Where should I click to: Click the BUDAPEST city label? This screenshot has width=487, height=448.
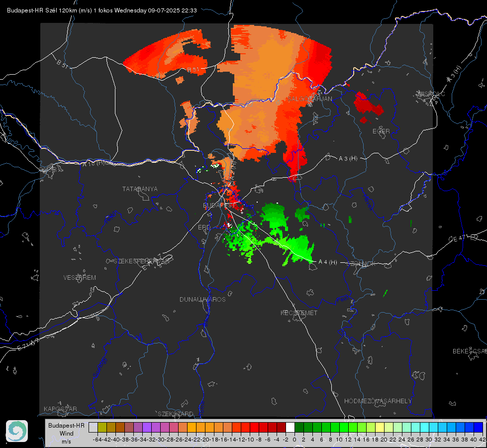[x=219, y=205]
